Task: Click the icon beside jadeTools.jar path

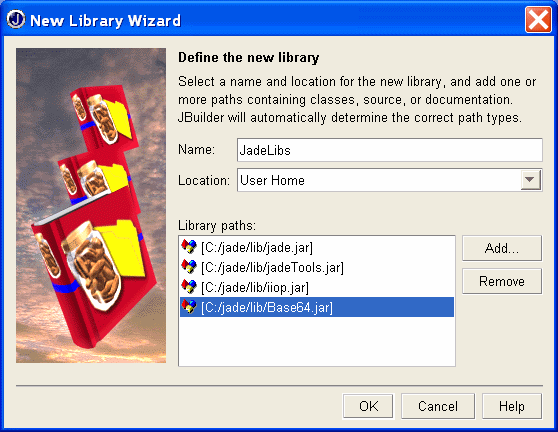Action: [x=189, y=267]
